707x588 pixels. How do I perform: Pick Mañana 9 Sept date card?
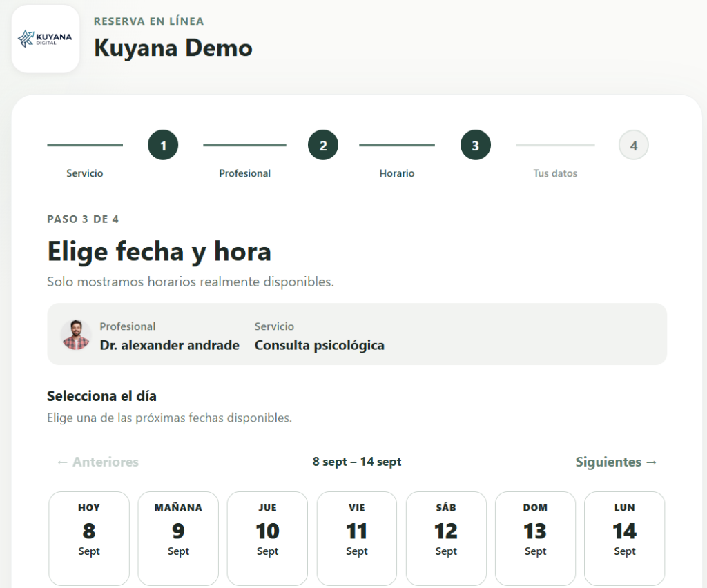point(178,538)
